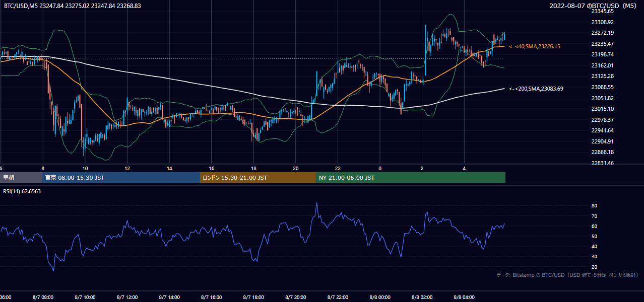Select the 23272.19 price level label
The width and height of the screenshot is (644, 302).
point(602,33)
